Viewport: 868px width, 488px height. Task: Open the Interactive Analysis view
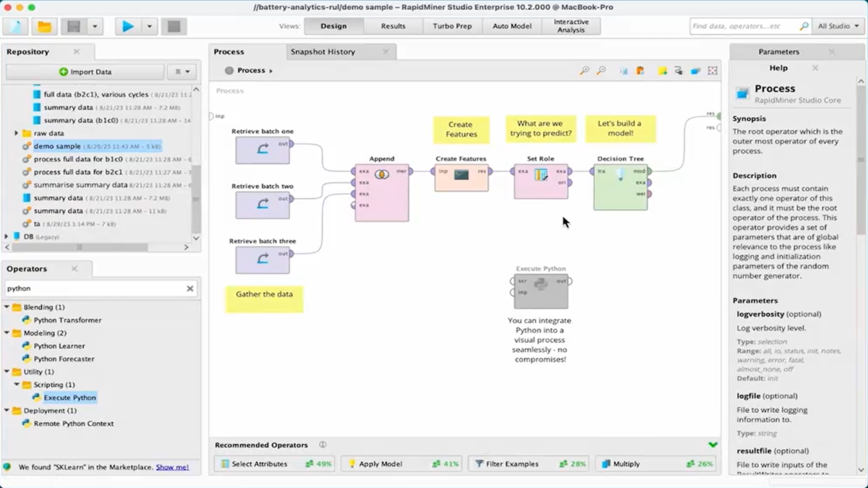pos(571,26)
